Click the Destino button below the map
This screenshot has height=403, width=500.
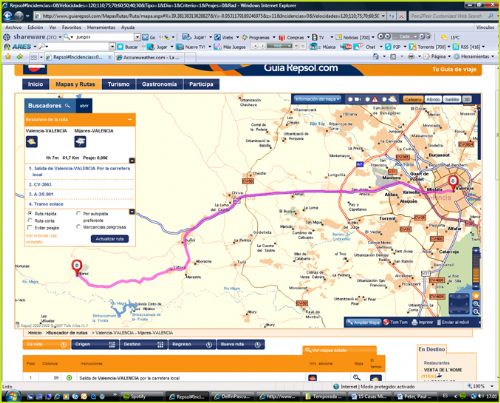pos(143,344)
